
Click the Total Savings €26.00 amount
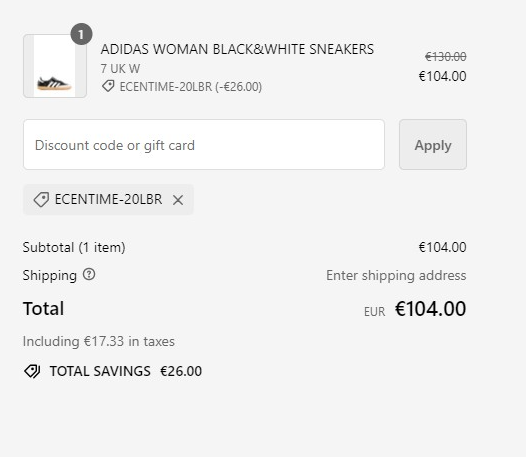(181, 371)
